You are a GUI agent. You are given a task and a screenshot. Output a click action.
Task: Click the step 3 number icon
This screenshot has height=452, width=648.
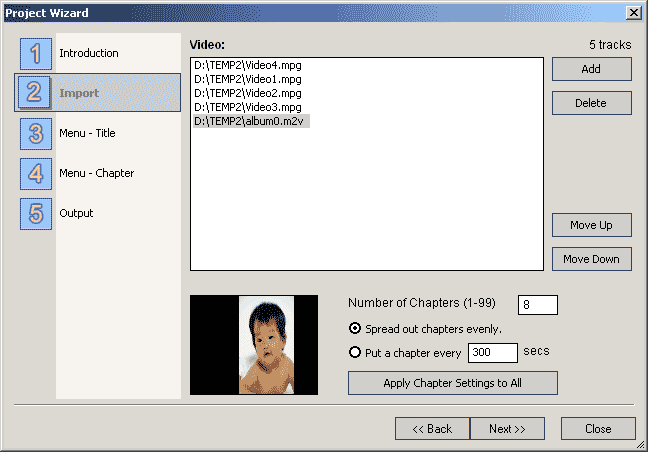[x=36, y=134]
